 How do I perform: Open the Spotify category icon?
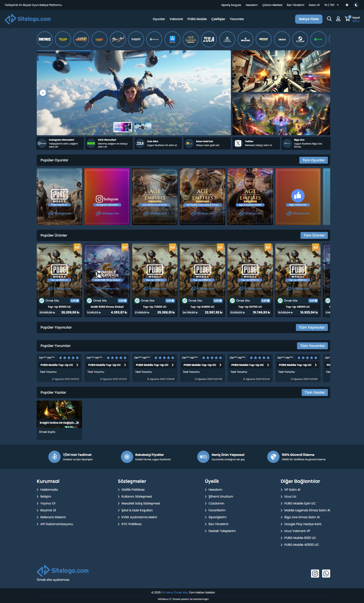point(318,39)
